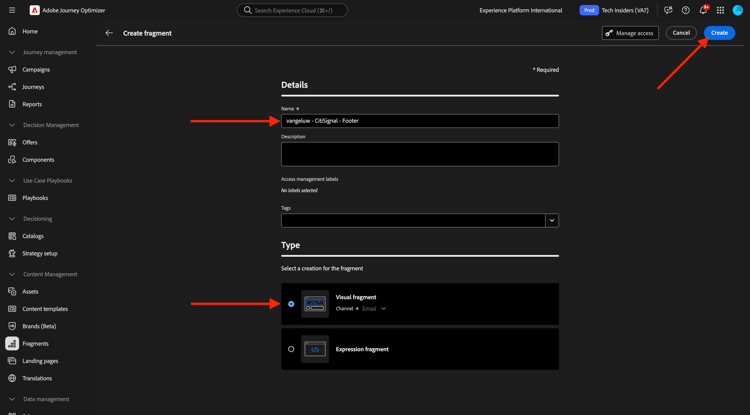Open the apps switcher grid icon

pos(720,10)
